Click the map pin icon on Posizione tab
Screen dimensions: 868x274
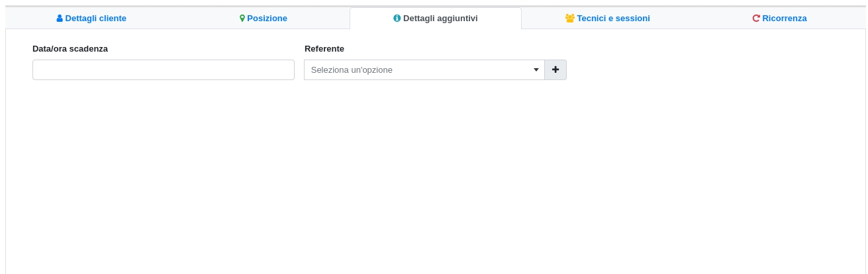click(242, 19)
